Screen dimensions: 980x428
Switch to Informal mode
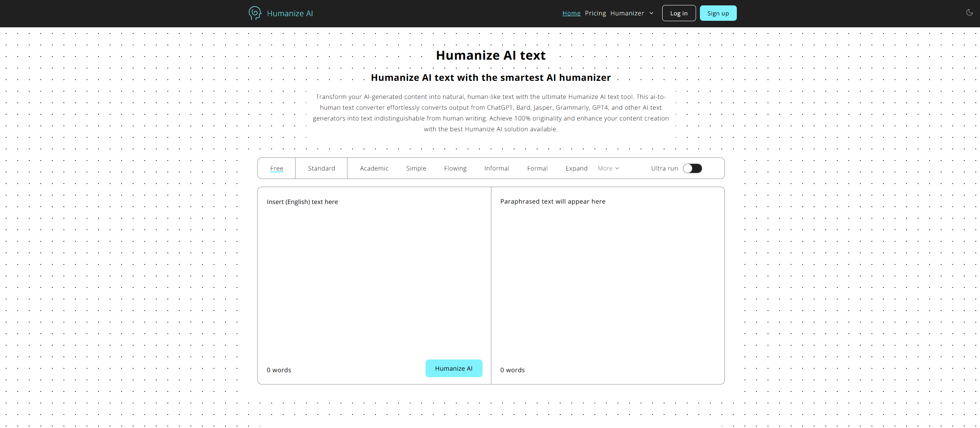(496, 168)
